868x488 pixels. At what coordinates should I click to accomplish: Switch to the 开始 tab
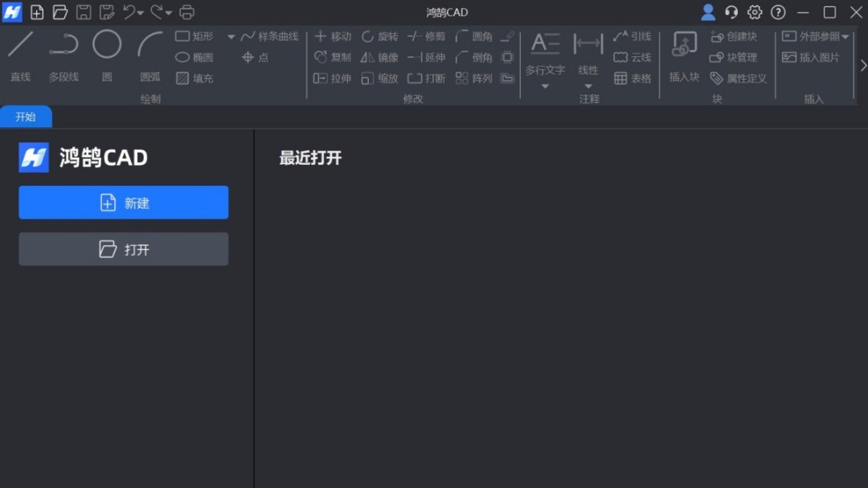(x=25, y=116)
